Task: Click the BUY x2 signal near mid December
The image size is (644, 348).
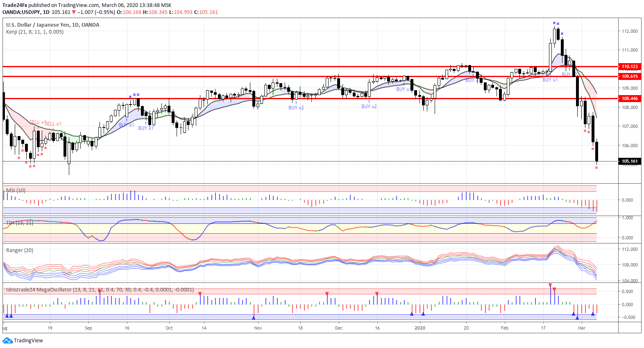Action: pyautogui.click(x=369, y=107)
